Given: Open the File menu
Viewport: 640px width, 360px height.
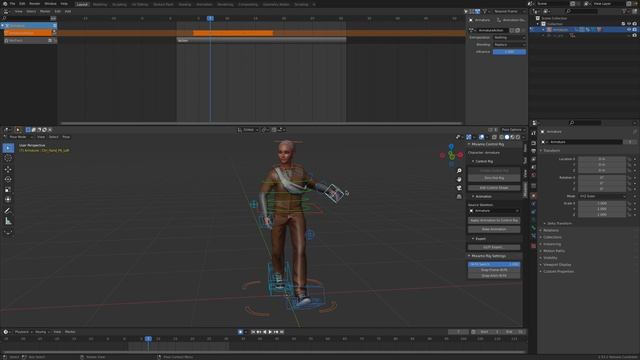Looking at the screenshot, I should coord(13,4).
